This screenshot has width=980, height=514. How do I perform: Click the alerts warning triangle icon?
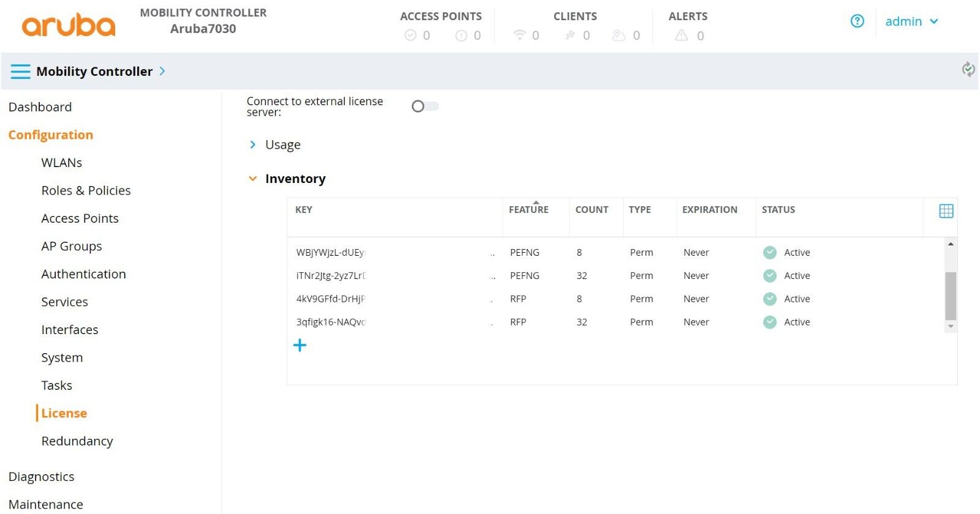click(681, 35)
